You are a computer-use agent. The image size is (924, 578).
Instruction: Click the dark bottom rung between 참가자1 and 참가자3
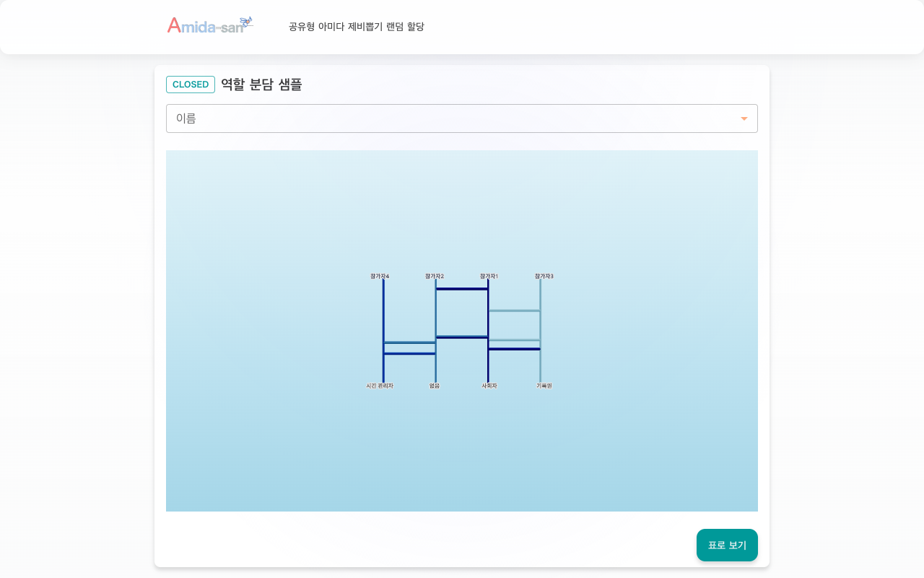514,349
